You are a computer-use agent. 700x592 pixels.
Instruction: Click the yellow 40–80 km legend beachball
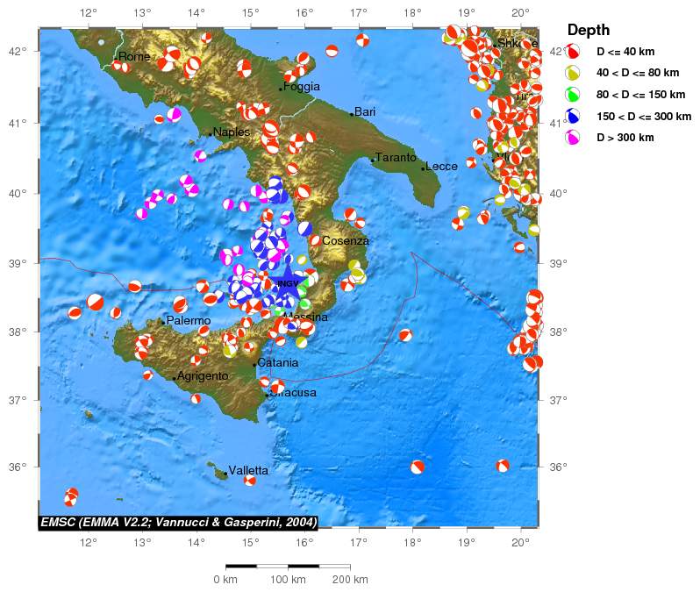point(572,74)
